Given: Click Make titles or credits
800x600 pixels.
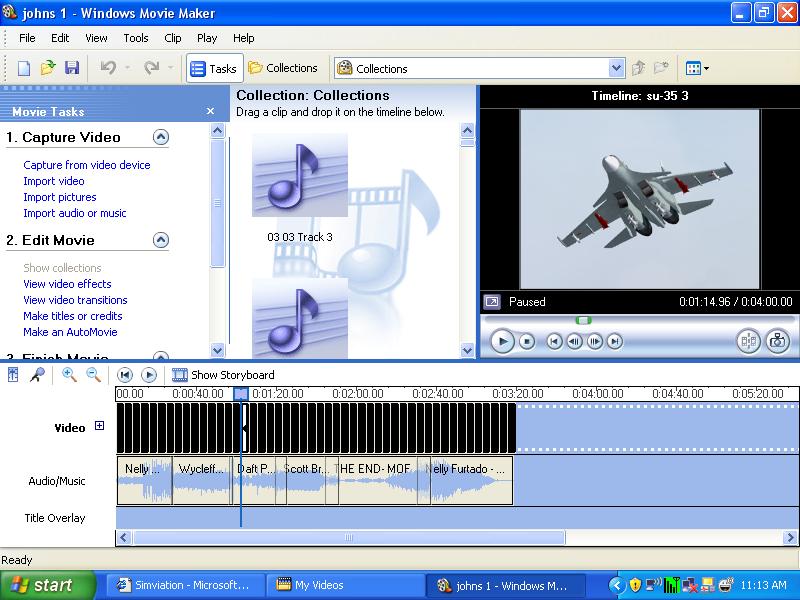Looking at the screenshot, I should [x=73, y=316].
